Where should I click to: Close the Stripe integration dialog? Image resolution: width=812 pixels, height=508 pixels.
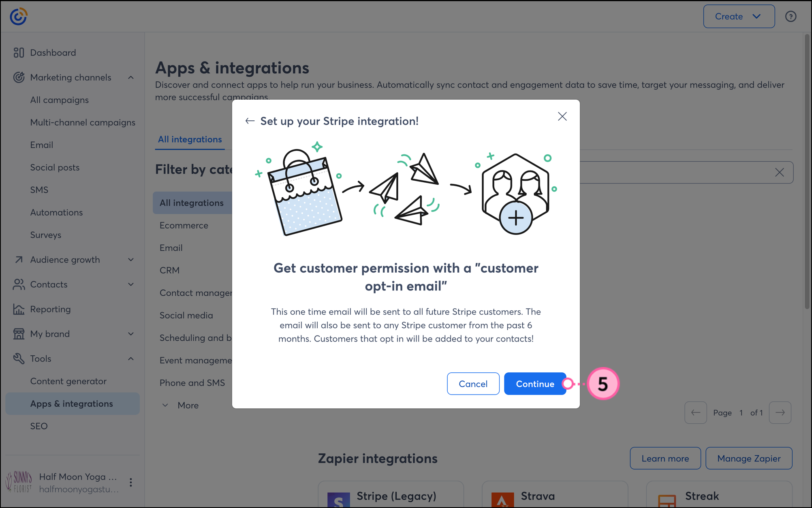point(562,117)
